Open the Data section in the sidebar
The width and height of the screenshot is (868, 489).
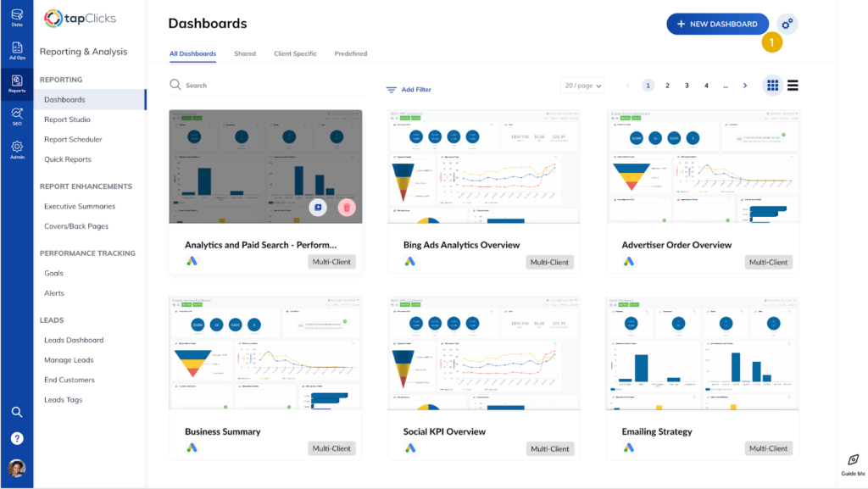tap(17, 15)
